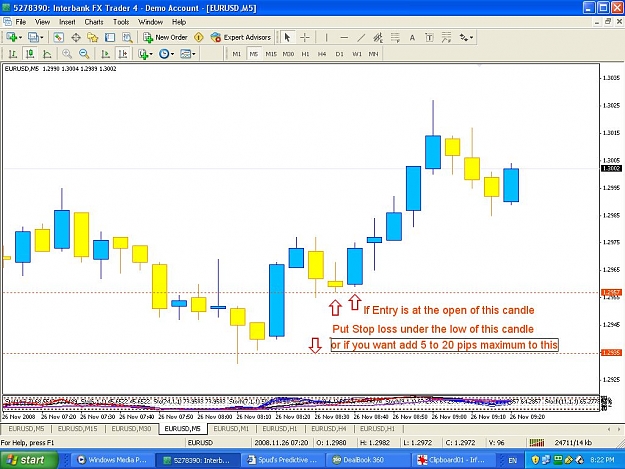Select the M15 timeframe button
The width and height of the screenshot is (625, 469).
coord(271,54)
